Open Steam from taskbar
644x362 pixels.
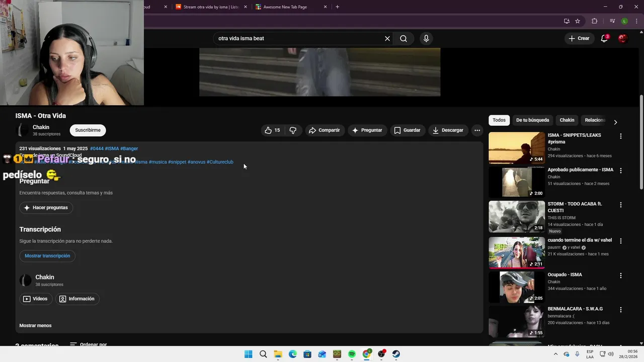(396, 354)
